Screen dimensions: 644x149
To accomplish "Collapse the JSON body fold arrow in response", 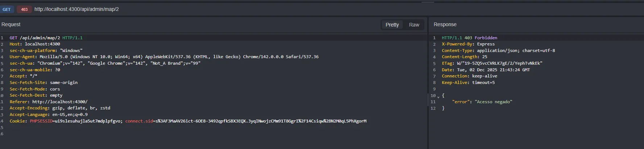I will click(438, 97).
